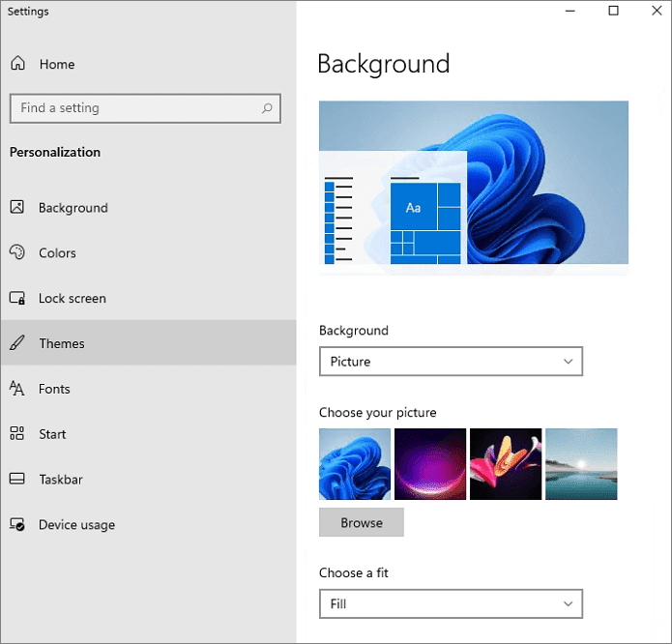Expand the Choose a fit dropdown

pos(451,604)
